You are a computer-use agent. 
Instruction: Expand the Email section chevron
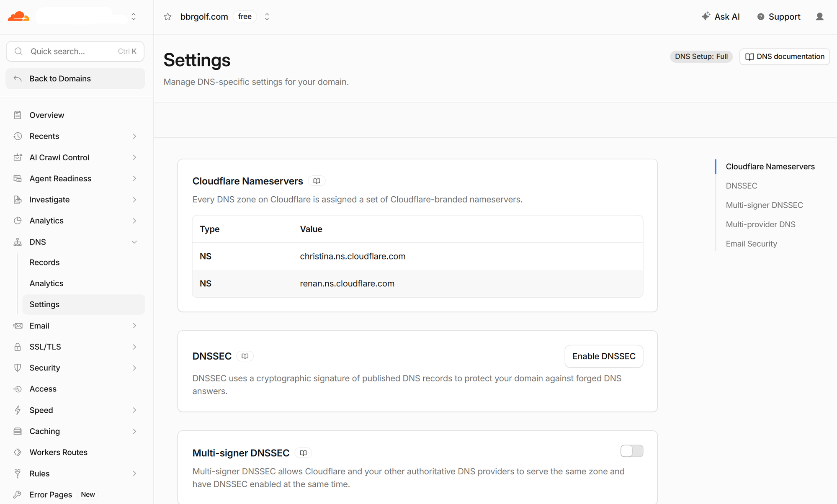coord(134,326)
